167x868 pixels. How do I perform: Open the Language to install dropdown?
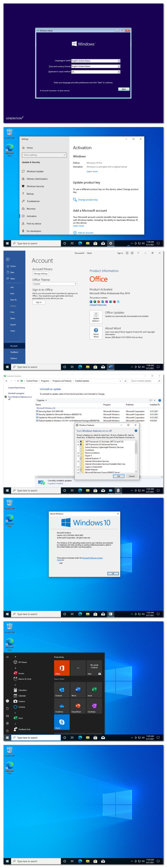point(96,61)
